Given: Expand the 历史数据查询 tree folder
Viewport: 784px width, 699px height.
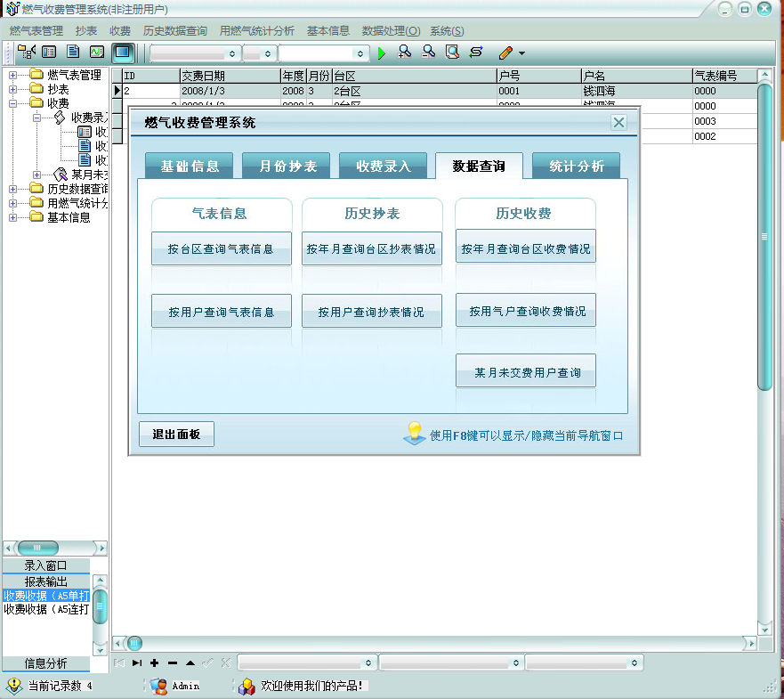Looking at the screenshot, I should click(x=12, y=189).
